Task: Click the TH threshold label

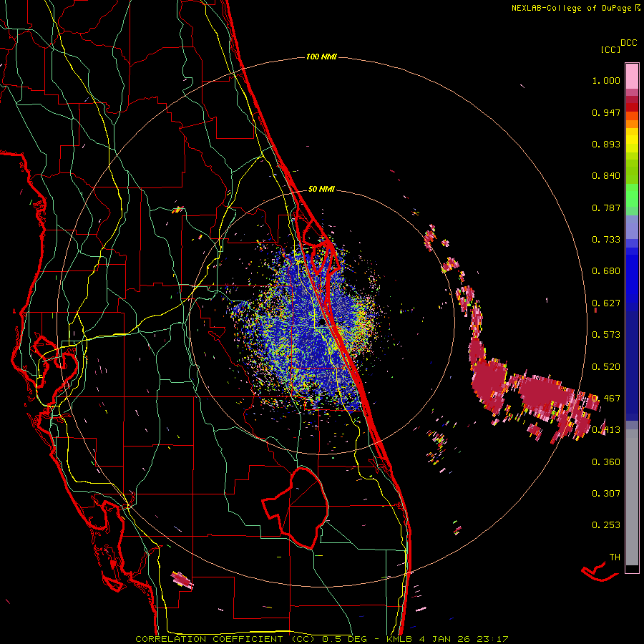Action: pyautogui.click(x=615, y=557)
